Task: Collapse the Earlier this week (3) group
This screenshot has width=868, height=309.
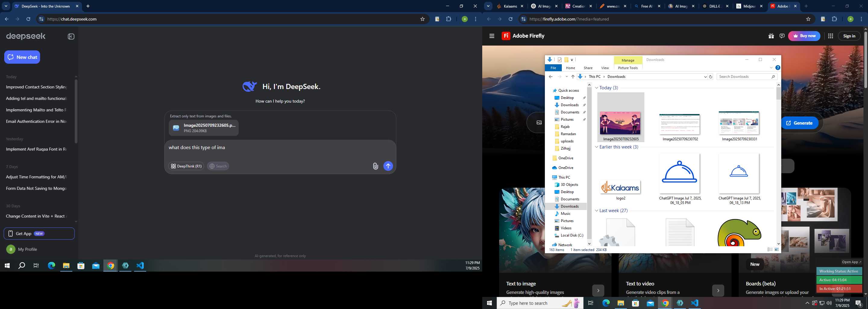Action: point(596,147)
